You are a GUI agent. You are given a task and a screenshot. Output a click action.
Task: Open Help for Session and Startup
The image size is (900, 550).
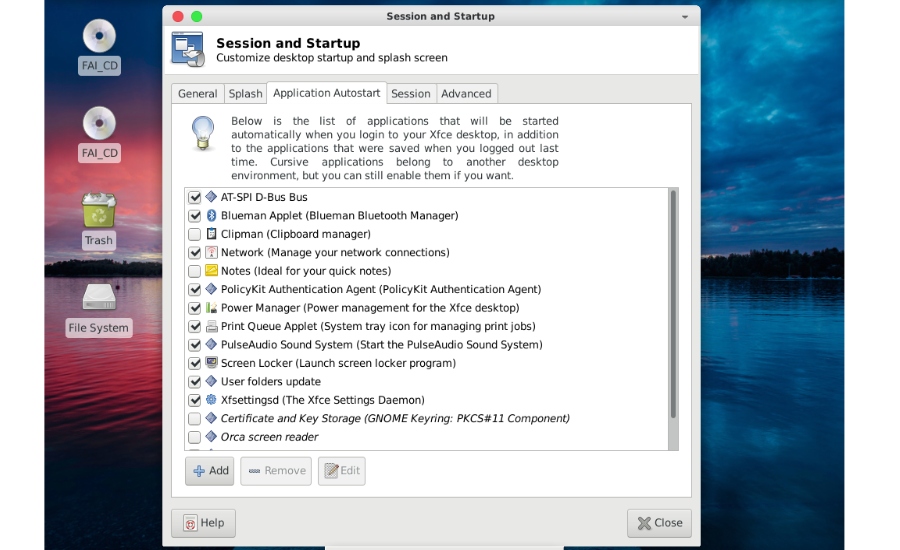coord(203,523)
